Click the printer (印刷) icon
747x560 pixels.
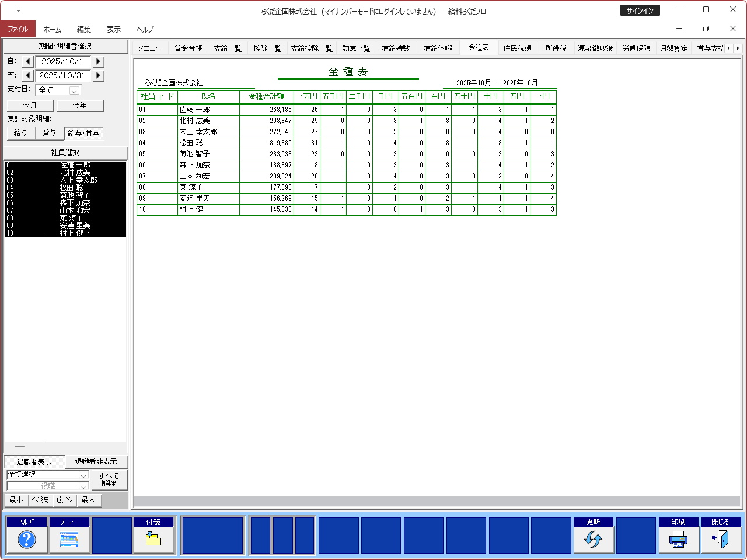(678, 540)
